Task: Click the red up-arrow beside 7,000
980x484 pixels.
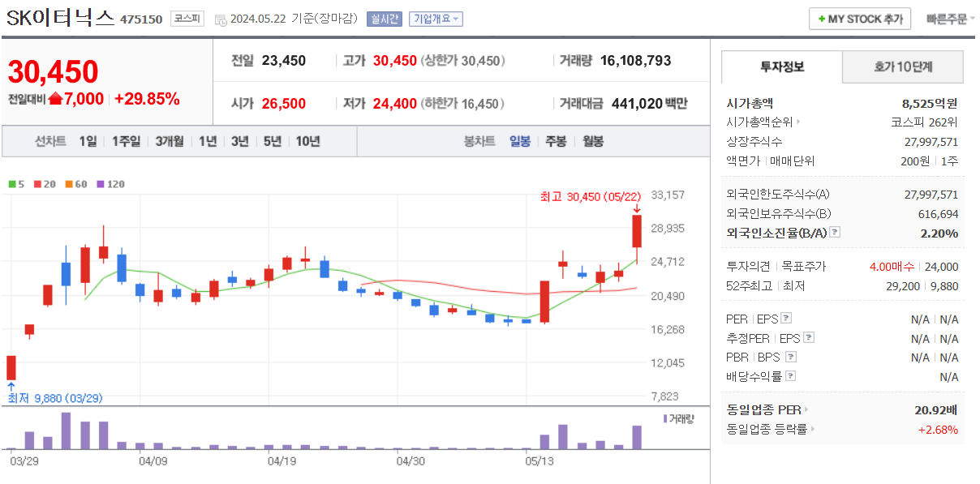Action: coord(55,99)
